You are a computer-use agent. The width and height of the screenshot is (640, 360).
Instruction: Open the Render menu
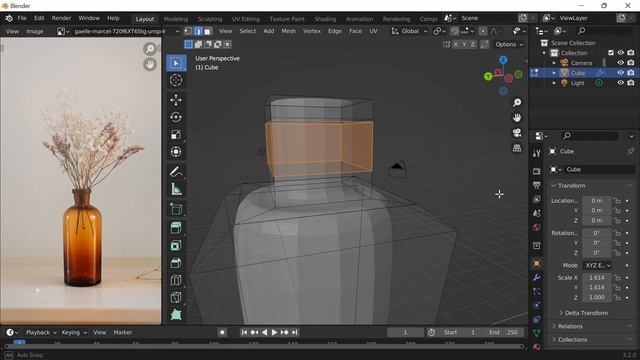(61, 18)
